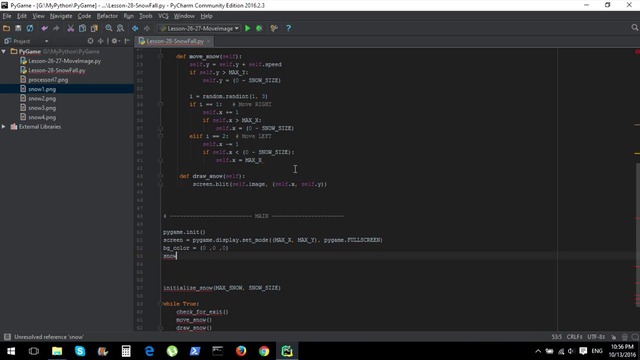The width and height of the screenshot is (640, 360).
Task: Expand the External Libraries node
Action: coord(4,127)
